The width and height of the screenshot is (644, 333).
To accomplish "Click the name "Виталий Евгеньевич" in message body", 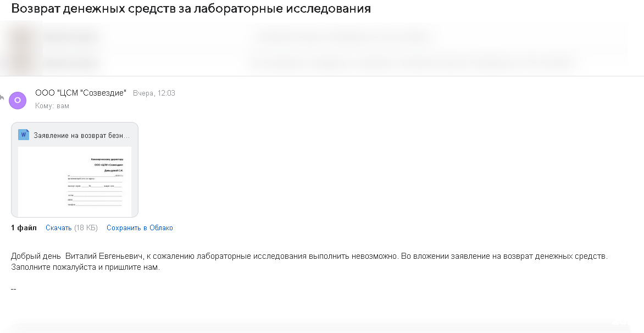I will pos(104,257).
